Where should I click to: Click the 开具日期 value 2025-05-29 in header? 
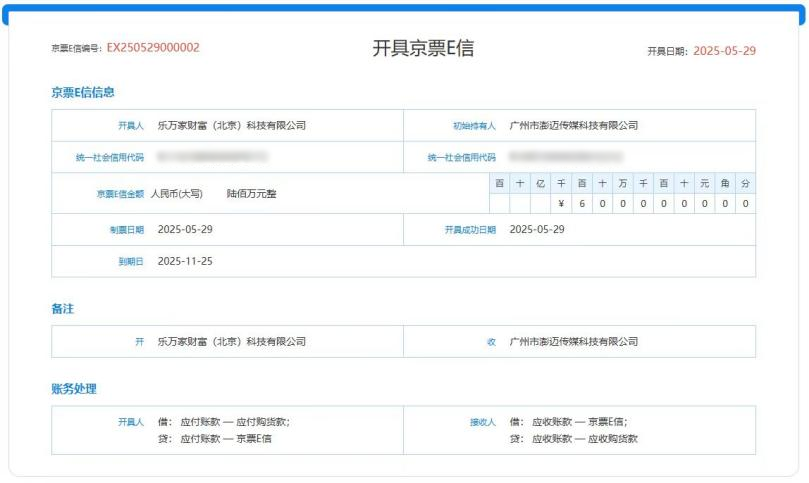(x=724, y=51)
